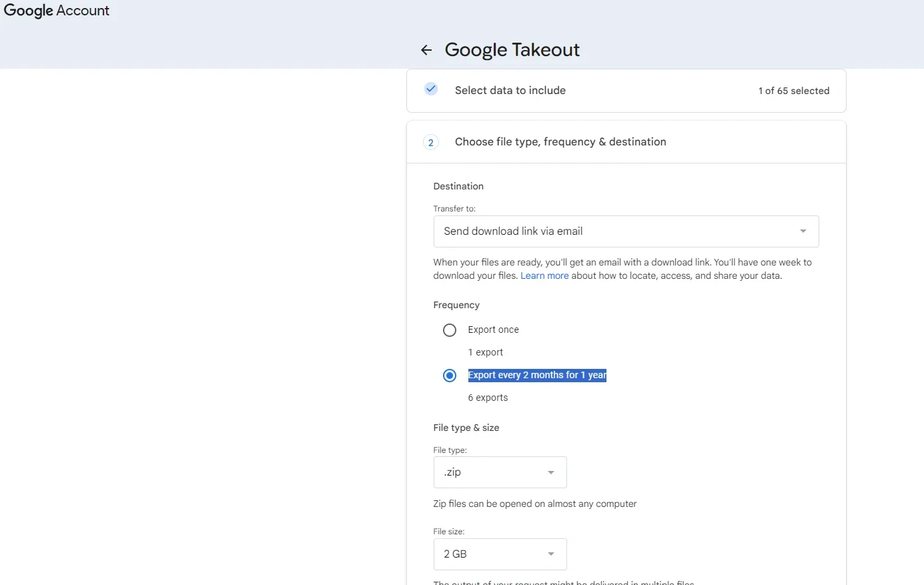Open the .zip file type dropdown

click(x=499, y=472)
